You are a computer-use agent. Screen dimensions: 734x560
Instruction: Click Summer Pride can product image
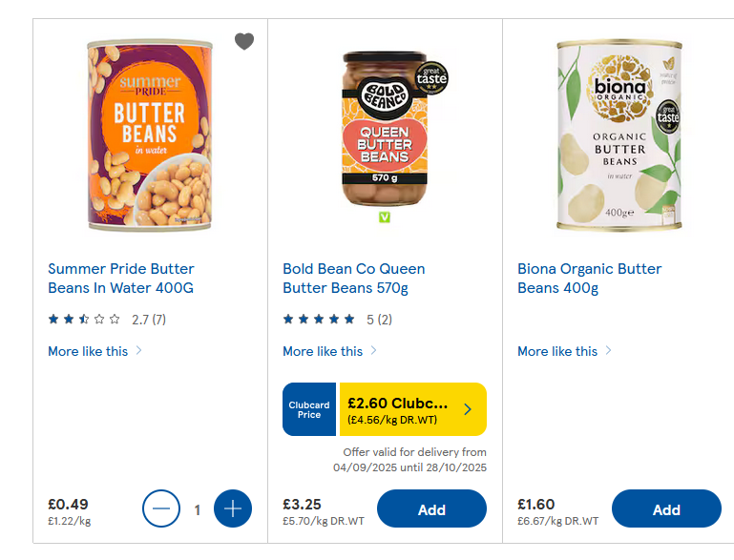coord(150,135)
